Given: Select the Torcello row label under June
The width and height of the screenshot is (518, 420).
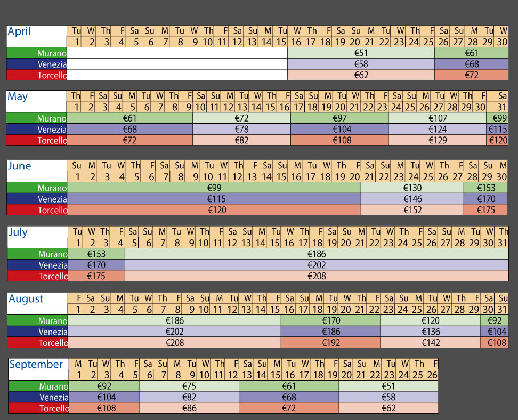Looking at the screenshot, I should pyautogui.click(x=37, y=210).
